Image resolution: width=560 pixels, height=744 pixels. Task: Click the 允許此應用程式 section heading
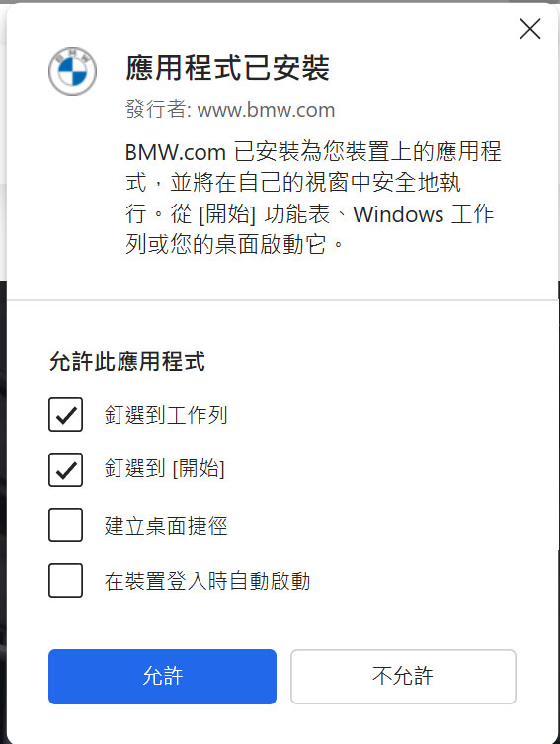pyautogui.click(x=127, y=361)
